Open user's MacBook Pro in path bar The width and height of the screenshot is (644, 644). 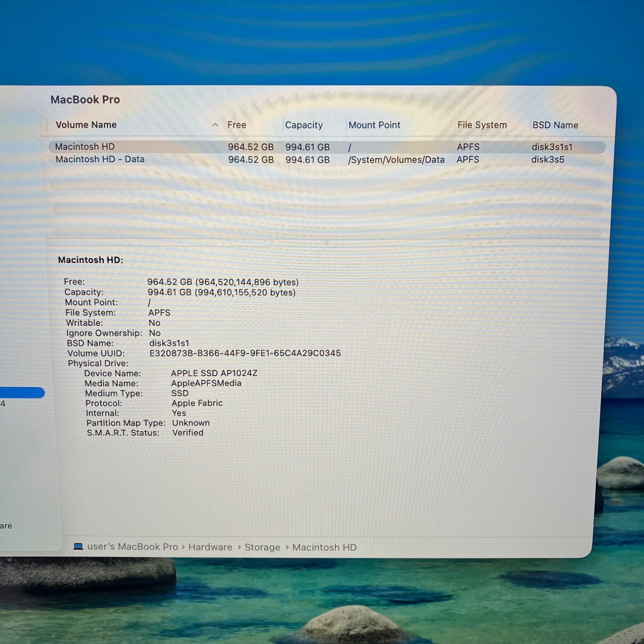point(133,547)
